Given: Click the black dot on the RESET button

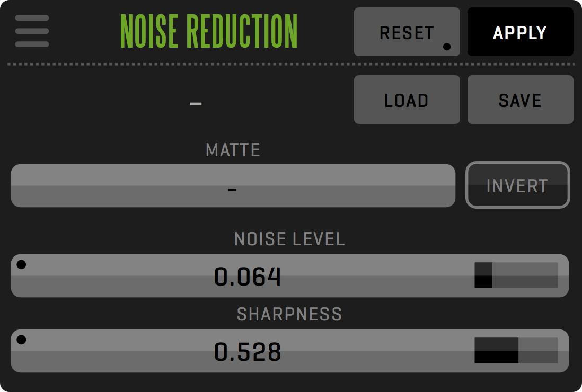Looking at the screenshot, I should click(x=447, y=47).
